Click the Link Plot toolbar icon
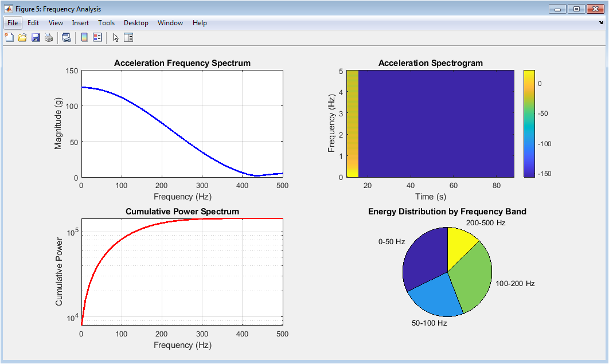Screen dimensions: 609x364 click(67, 38)
